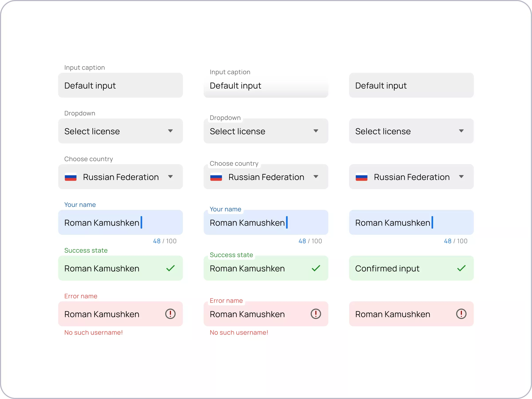The width and height of the screenshot is (532, 399).
Task: Click the Russian flag in the captionless country dropdown
Action: click(x=361, y=177)
